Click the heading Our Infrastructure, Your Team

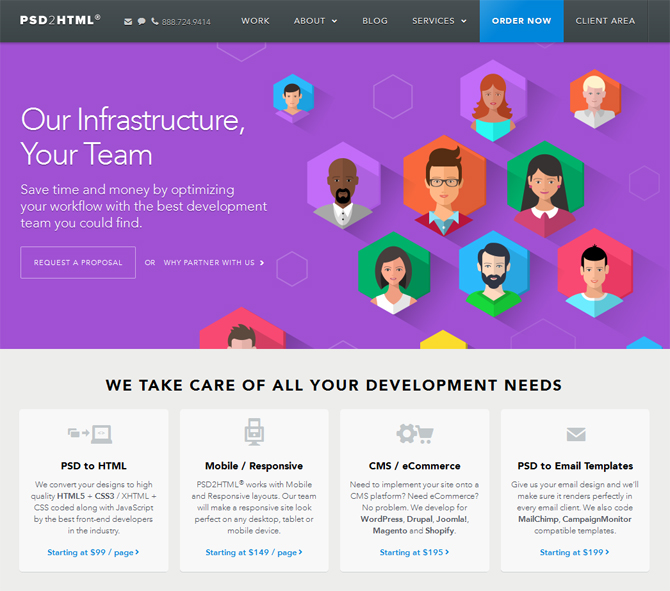[x=133, y=137]
